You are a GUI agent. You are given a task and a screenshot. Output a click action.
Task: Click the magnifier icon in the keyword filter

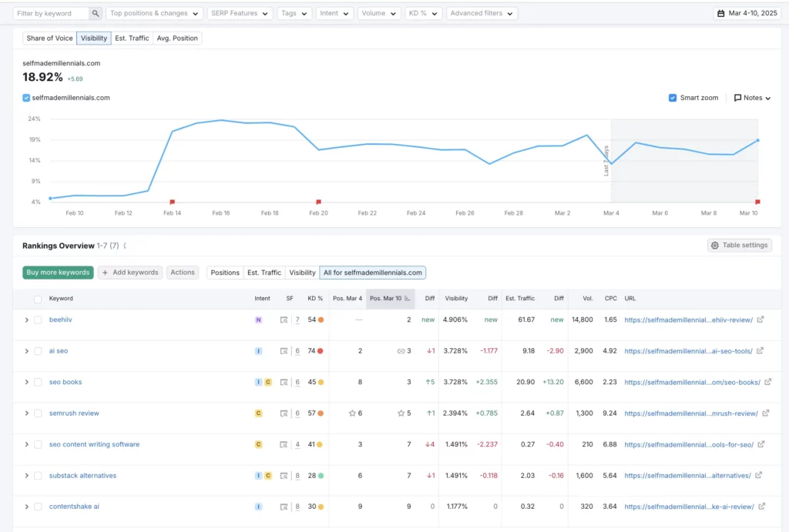(95, 13)
